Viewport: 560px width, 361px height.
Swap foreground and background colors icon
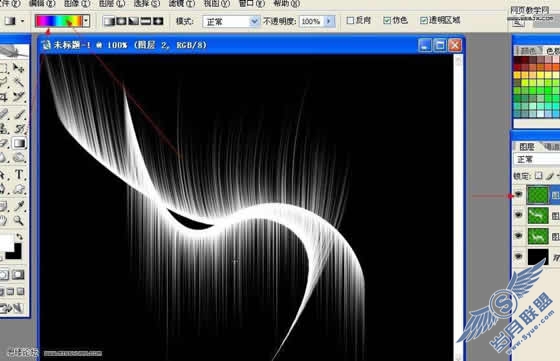click(x=20, y=236)
